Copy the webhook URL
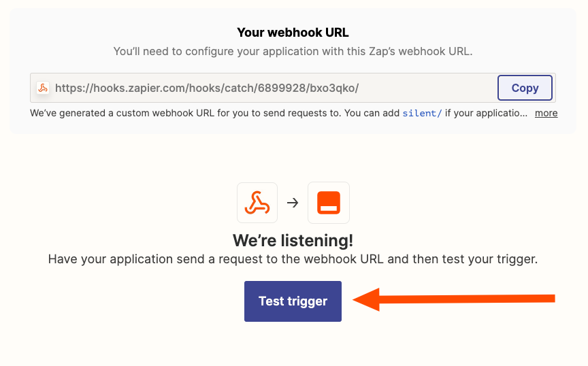588x366 pixels. coord(525,88)
